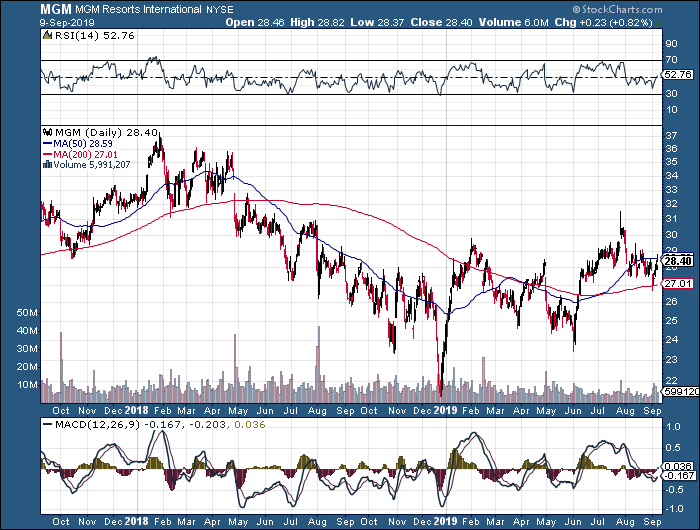Viewport: 700px width, 530px height.
Task: Click the Sep label at right end of MACD axis
Action: [x=653, y=522]
